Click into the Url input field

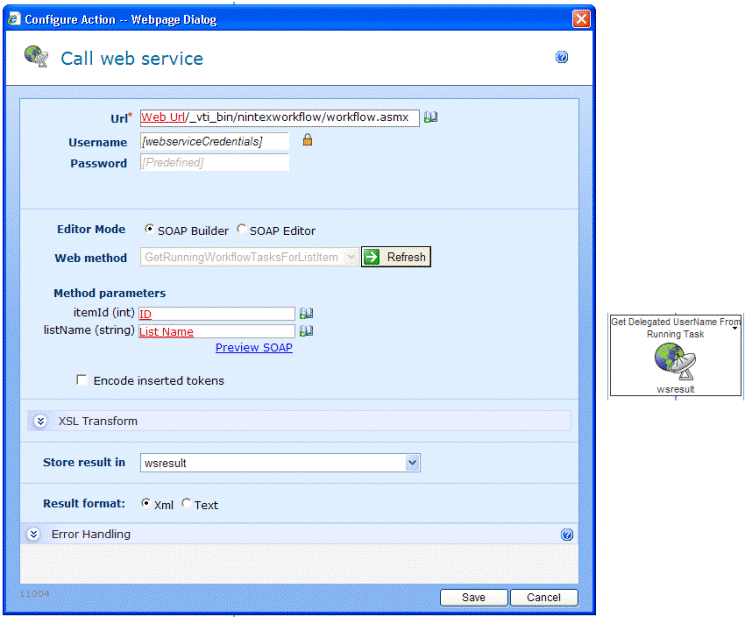(x=279, y=117)
